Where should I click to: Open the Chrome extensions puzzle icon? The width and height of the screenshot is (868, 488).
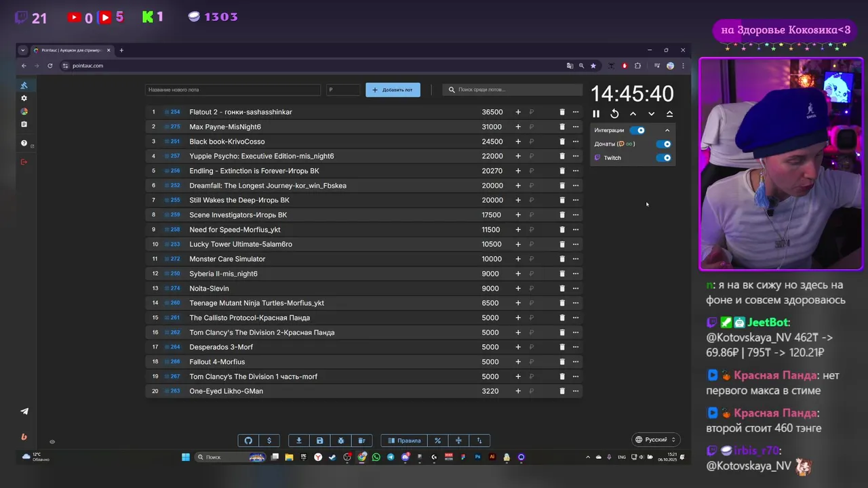[637, 66]
